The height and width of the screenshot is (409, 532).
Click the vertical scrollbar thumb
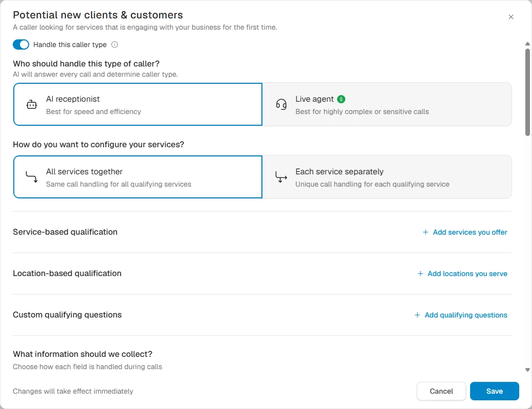[527, 92]
